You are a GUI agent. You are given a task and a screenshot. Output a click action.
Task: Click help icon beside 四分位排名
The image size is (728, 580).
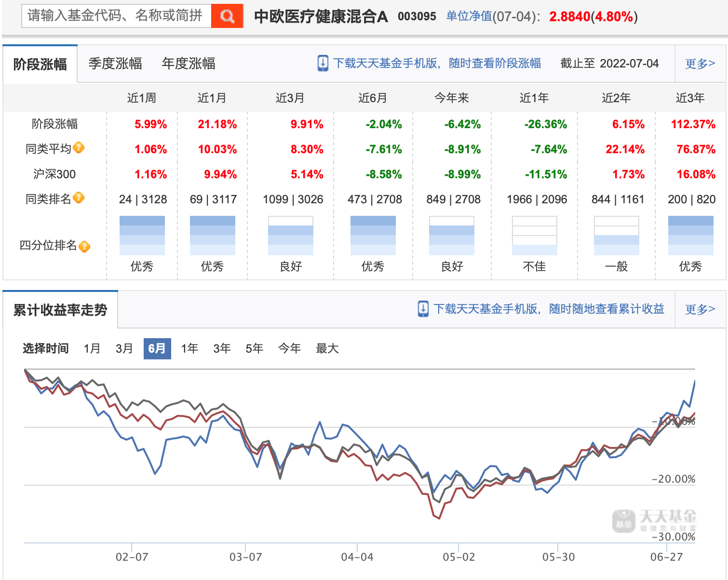click(84, 247)
